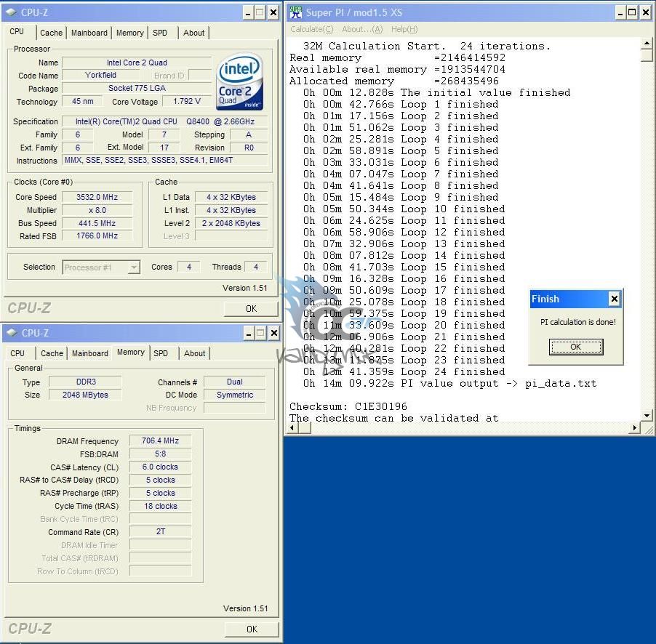The width and height of the screenshot is (656, 644).
Task: Click OK in the top CPU-Z window
Action: (251, 309)
